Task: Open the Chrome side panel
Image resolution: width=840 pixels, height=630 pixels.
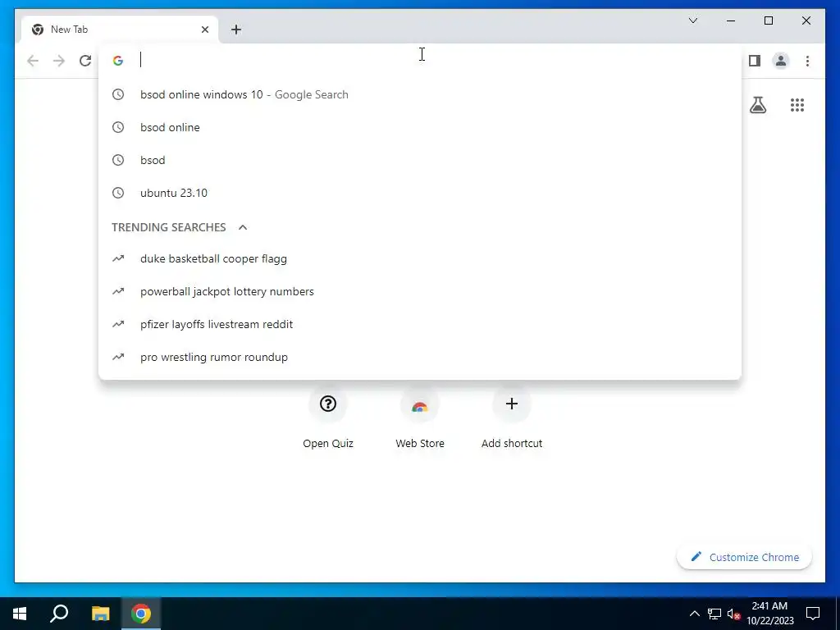Action: tap(755, 61)
